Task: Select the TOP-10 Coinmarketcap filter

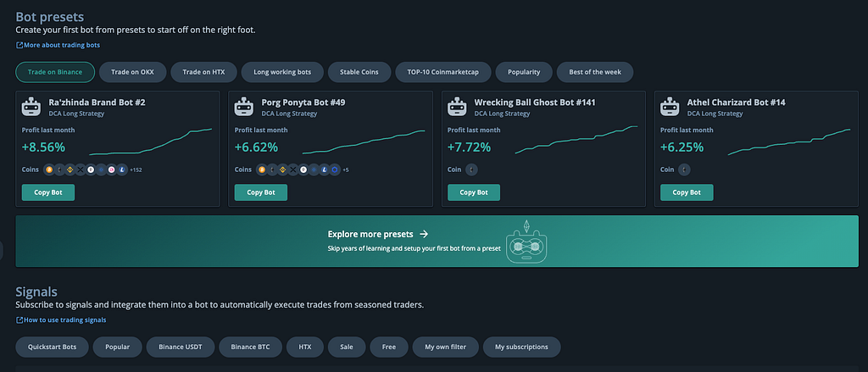Action: tap(442, 72)
